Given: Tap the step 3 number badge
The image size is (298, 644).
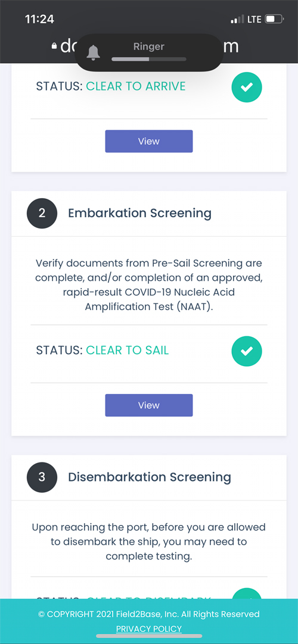Looking at the screenshot, I should point(42,477).
